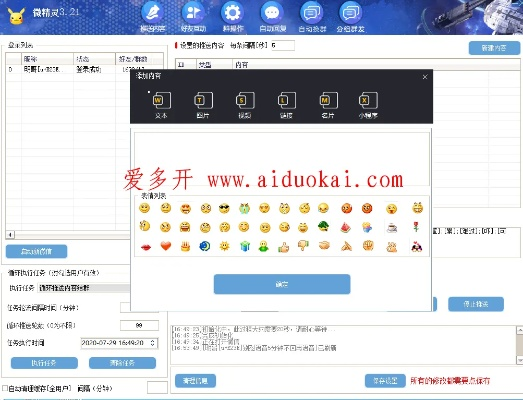Click the log panel scroll up arrow
The height and width of the screenshot is (400, 523).
point(520,330)
